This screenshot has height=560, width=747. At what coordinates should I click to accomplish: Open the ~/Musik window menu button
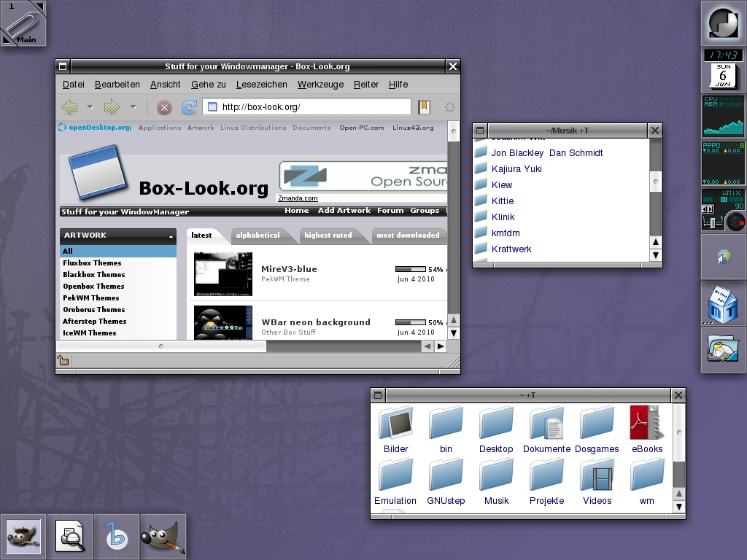[x=480, y=131]
